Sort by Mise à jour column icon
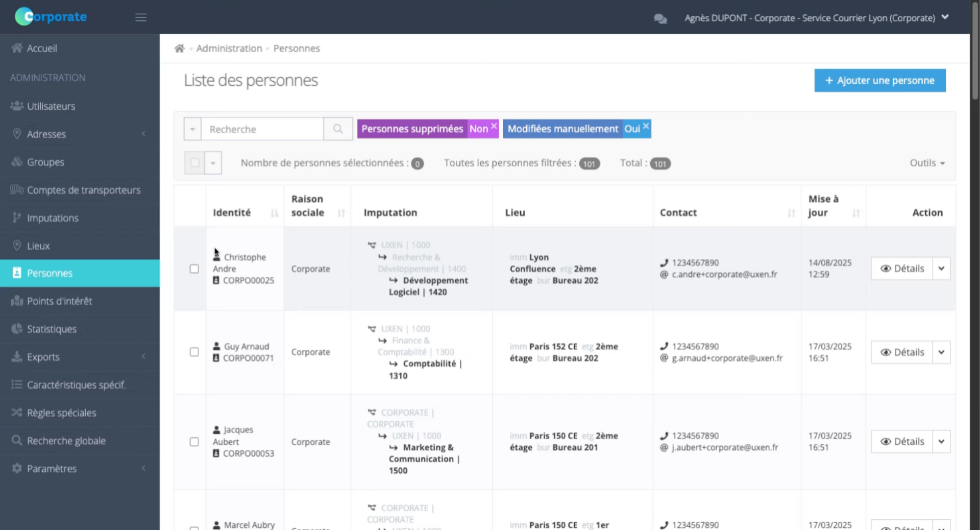 coord(856,213)
